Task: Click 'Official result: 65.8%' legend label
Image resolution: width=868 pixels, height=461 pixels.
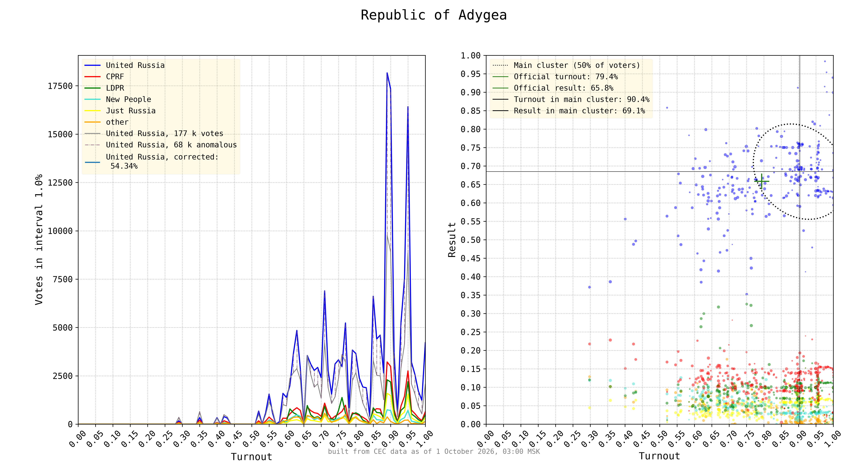Action: pos(563,88)
